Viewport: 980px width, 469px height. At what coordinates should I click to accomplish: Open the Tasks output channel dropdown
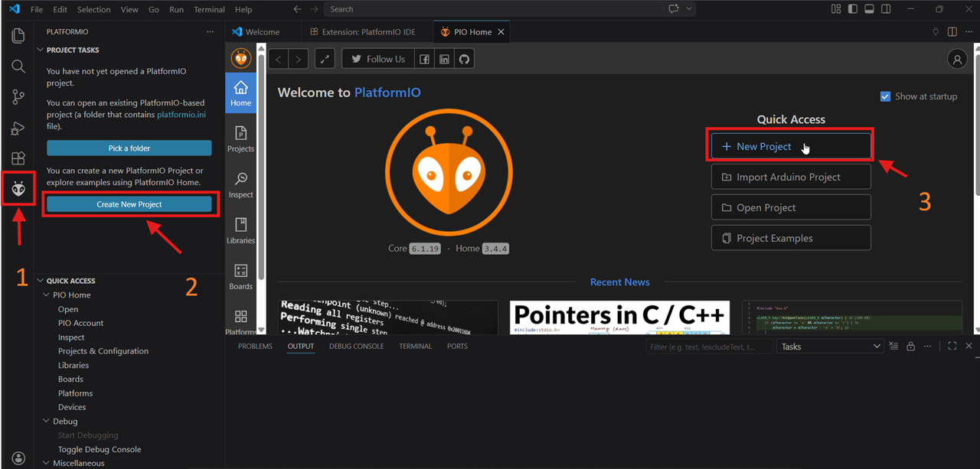coord(830,347)
